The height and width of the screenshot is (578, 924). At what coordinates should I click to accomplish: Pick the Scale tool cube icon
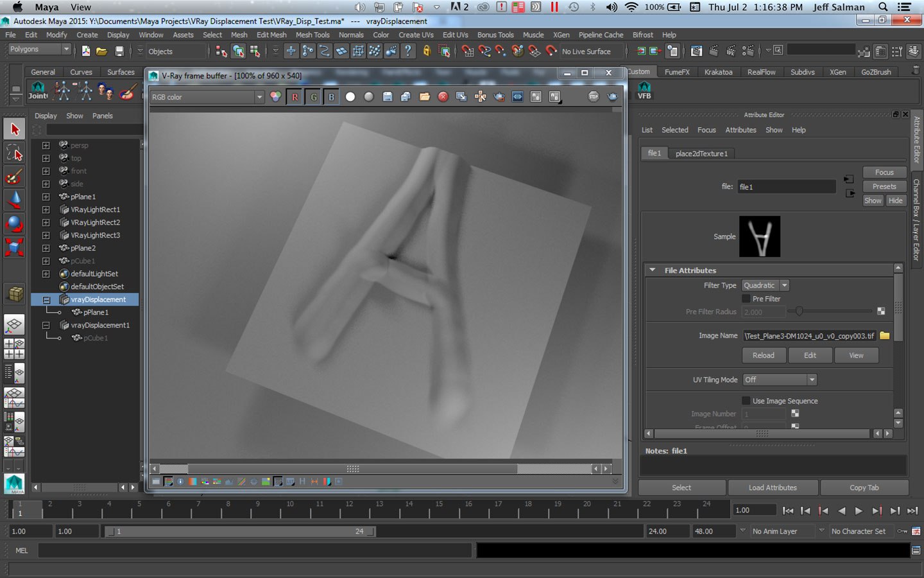pos(14,247)
